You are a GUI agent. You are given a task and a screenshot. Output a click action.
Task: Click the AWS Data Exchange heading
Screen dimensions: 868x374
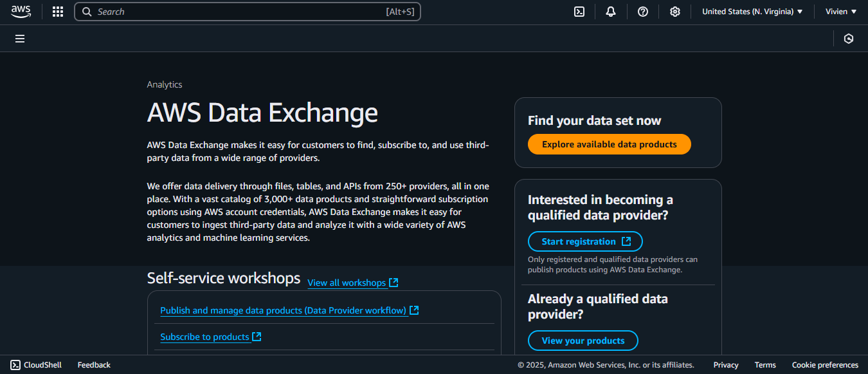pos(262,113)
